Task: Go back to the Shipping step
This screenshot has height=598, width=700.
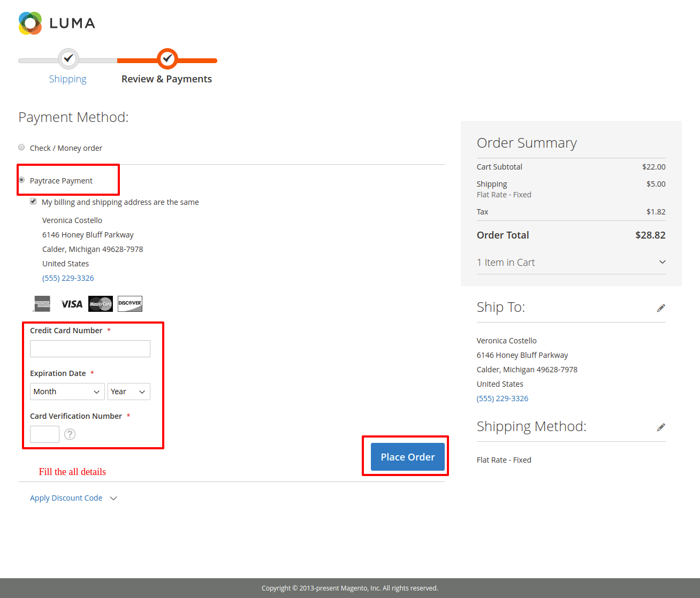Action: pyautogui.click(x=68, y=79)
